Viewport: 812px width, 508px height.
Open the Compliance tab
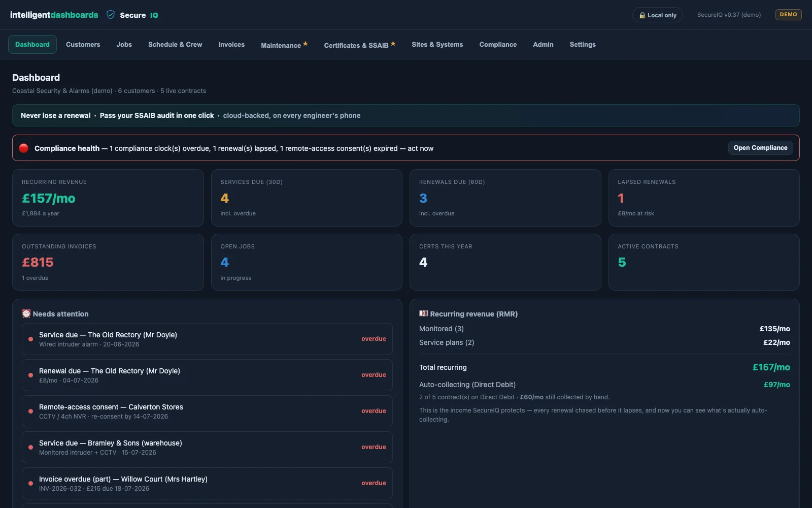pyautogui.click(x=498, y=45)
